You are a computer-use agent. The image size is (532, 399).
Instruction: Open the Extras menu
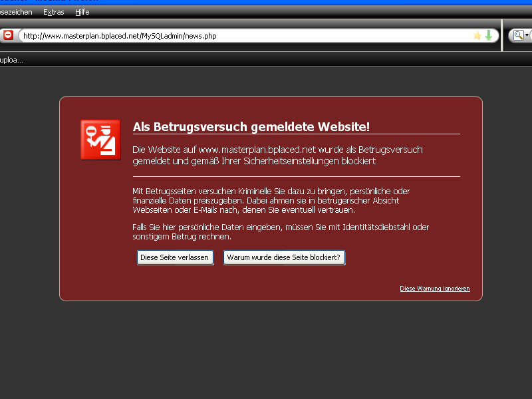[x=54, y=12]
